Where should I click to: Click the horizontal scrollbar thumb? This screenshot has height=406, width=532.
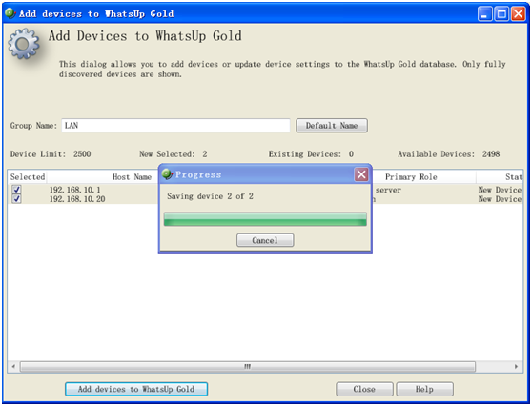(248, 366)
